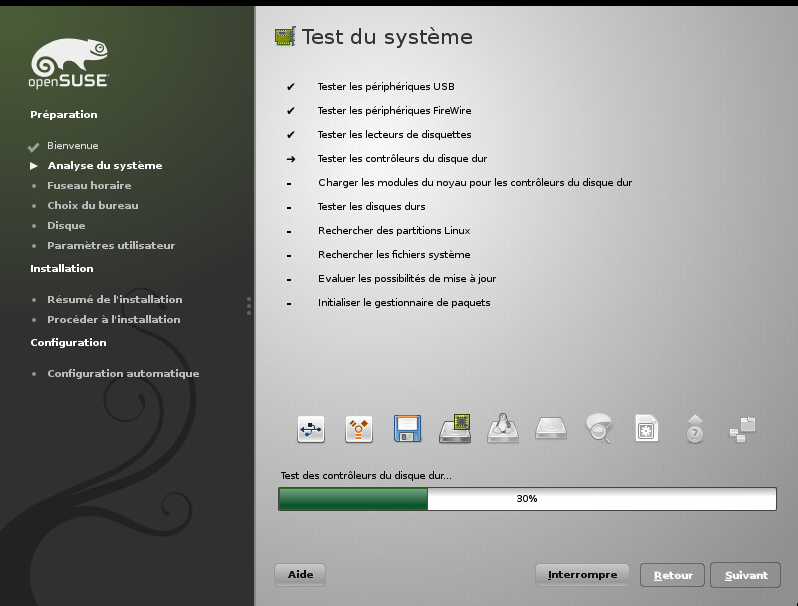The height and width of the screenshot is (606, 798).
Task: Click the FireWire devices test icon
Action: pos(359,429)
